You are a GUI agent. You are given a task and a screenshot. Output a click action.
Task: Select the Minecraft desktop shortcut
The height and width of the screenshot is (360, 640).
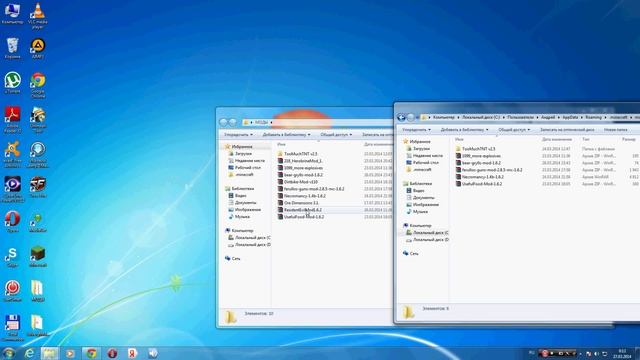point(38,256)
